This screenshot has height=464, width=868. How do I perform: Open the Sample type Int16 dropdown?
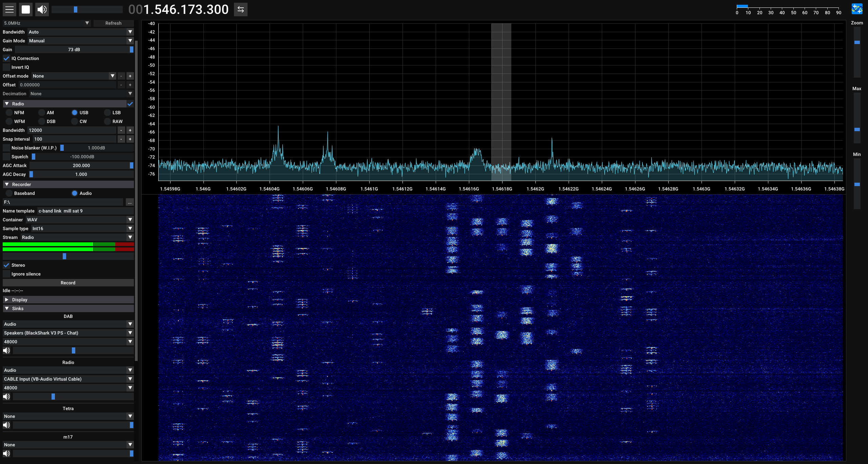point(82,228)
